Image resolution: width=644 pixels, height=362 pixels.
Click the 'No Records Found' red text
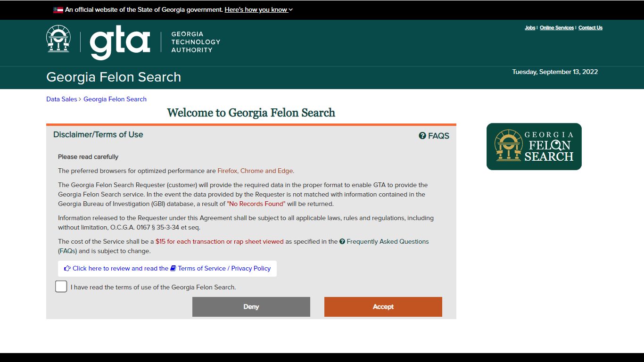[x=256, y=204]
